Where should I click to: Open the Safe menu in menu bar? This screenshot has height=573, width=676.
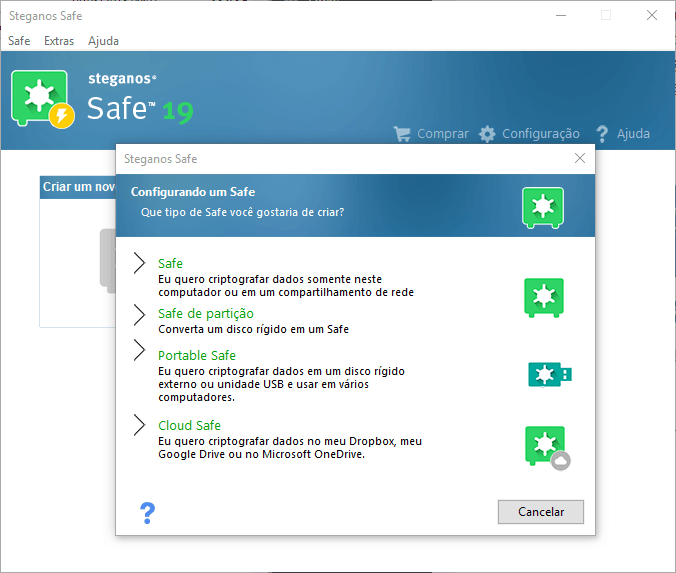[19, 41]
